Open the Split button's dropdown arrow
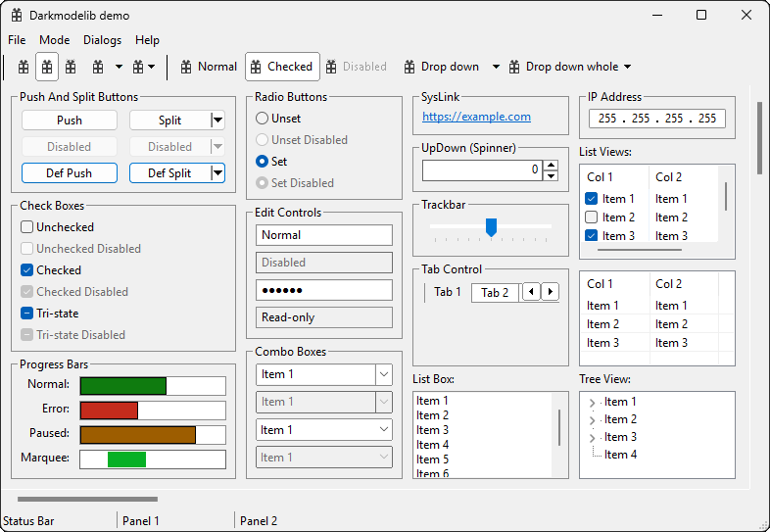 pyautogui.click(x=218, y=121)
